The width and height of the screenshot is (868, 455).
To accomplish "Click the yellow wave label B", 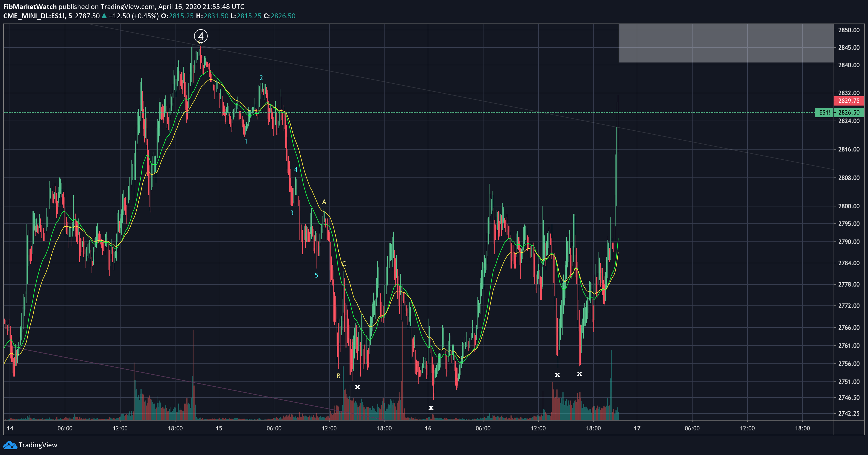I will [339, 376].
